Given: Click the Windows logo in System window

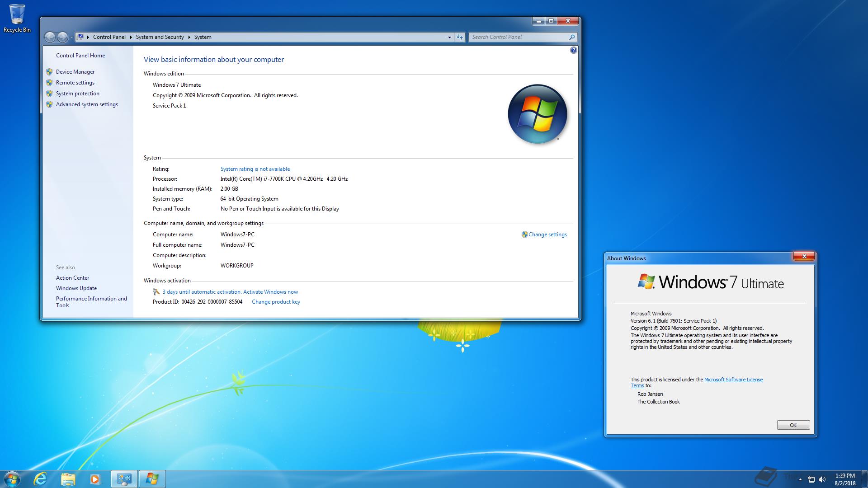Looking at the screenshot, I should coord(537,114).
